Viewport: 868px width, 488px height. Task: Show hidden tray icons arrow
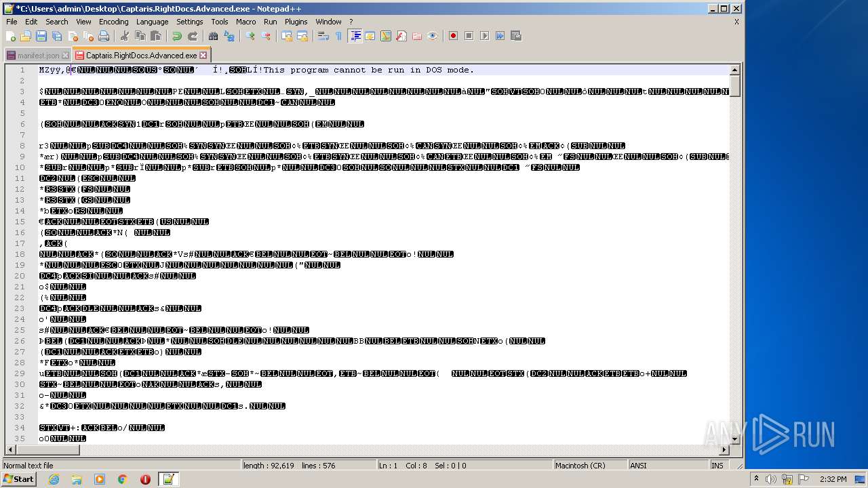[x=756, y=479]
